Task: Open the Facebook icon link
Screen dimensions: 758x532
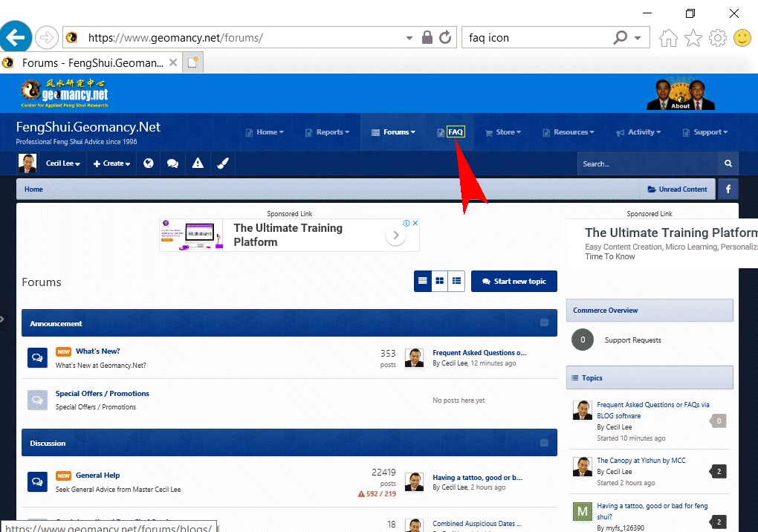Action: click(x=728, y=189)
